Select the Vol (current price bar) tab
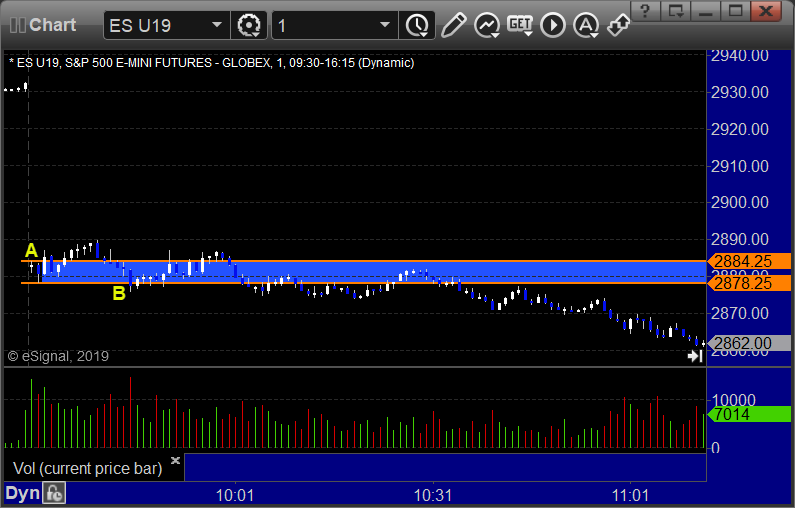Viewport: 795px width, 508px height. (87, 468)
